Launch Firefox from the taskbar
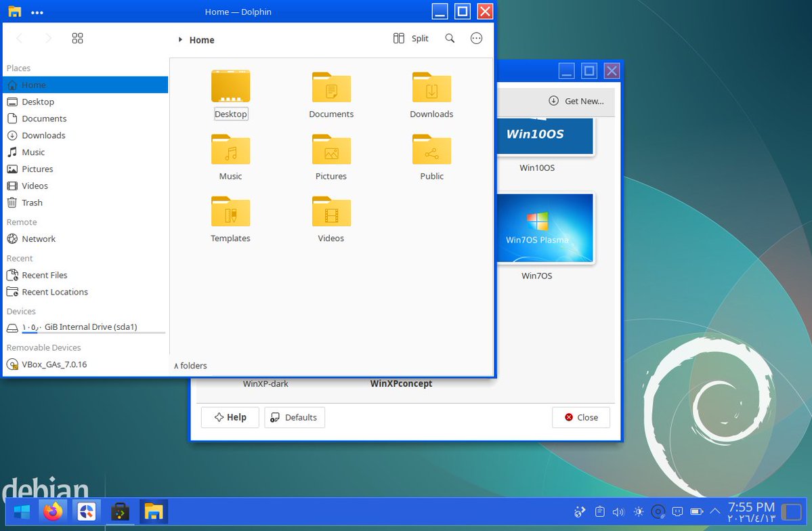Screen dimensions: 812x531 tap(53, 512)
